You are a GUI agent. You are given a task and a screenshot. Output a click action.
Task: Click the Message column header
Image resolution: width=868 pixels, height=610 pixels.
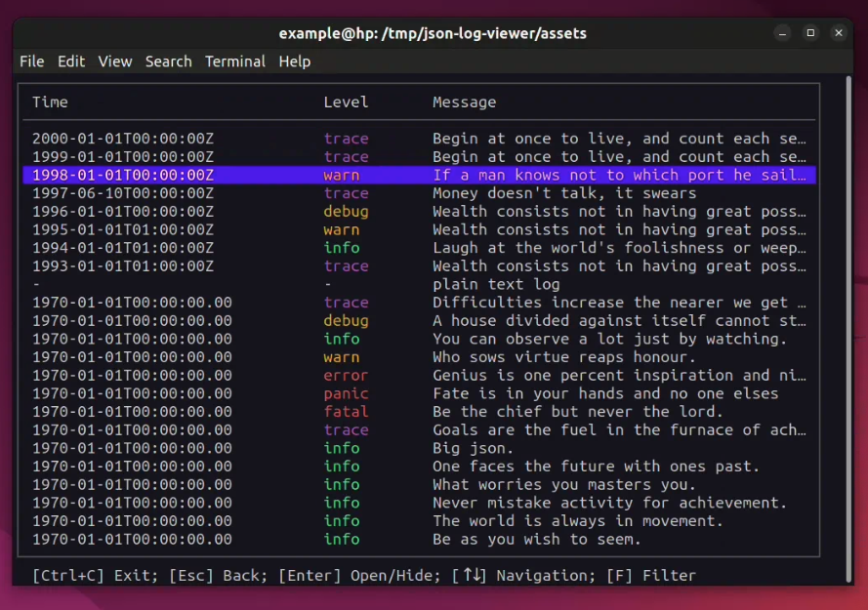[x=464, y=102]
